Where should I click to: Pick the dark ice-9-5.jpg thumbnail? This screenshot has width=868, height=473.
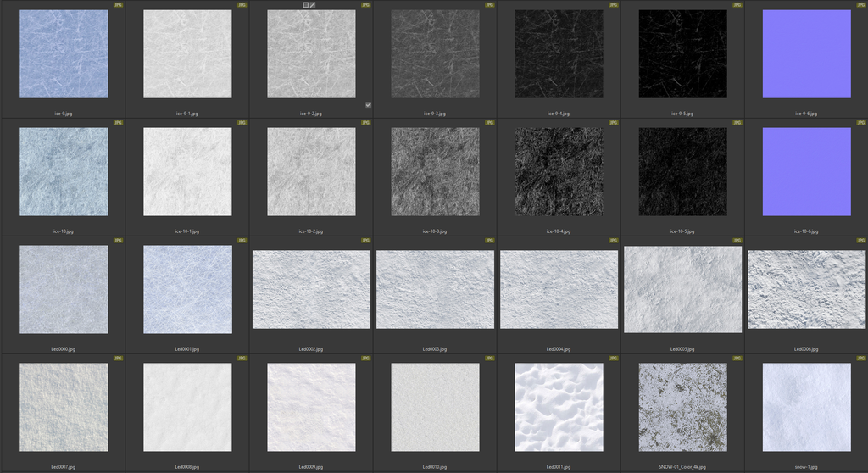coord(682,54)
